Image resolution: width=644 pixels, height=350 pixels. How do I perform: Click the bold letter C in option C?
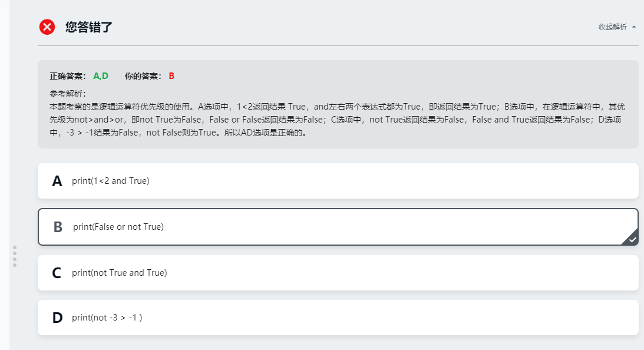(57, 272)
